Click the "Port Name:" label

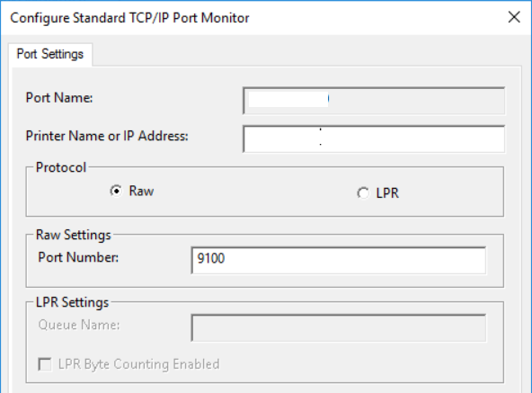(59, 98)
